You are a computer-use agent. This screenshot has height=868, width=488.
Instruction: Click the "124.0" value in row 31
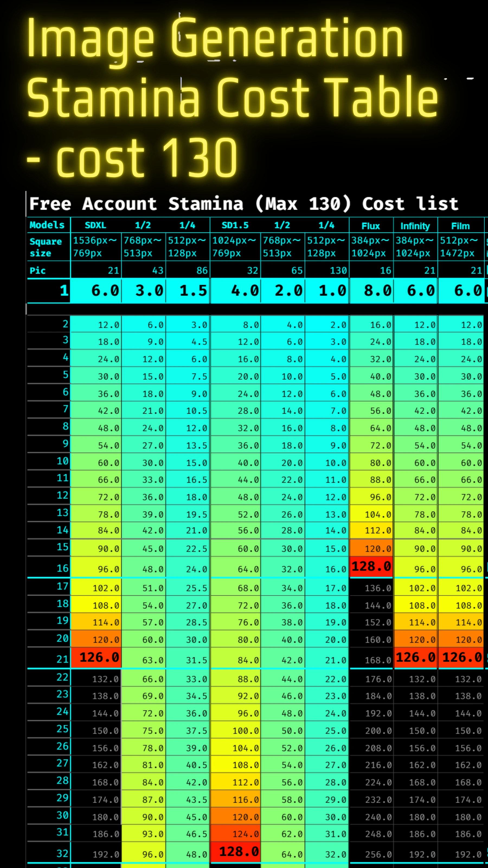[x=246, y=834]
